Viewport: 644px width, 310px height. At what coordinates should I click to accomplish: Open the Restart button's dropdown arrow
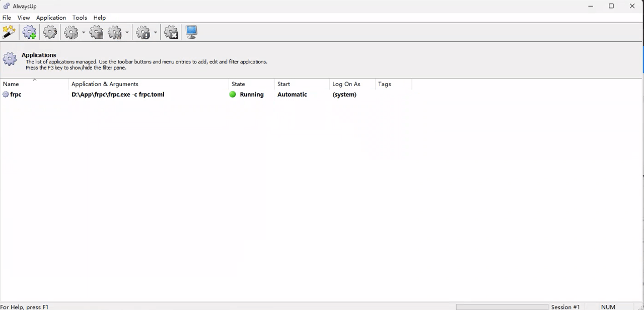point(127,32)
